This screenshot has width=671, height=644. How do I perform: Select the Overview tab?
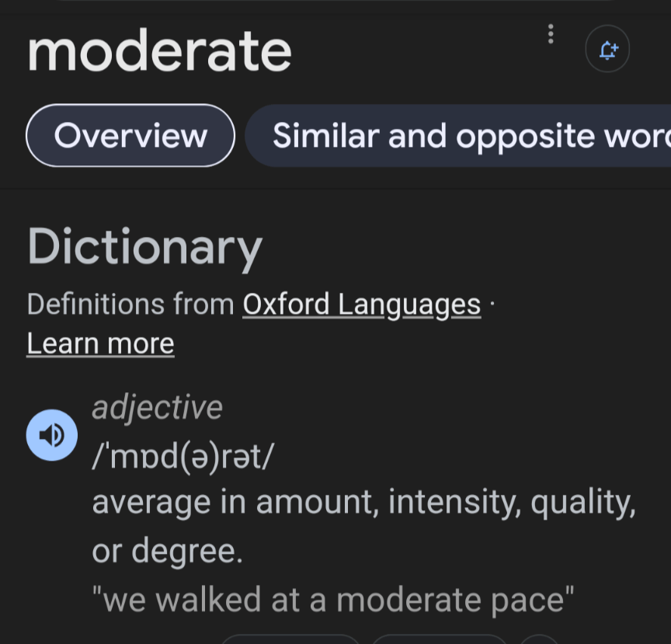coord(130,136)
